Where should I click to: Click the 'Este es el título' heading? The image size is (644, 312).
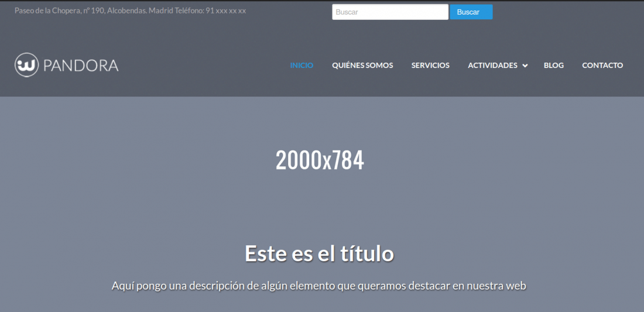point(320,253)
